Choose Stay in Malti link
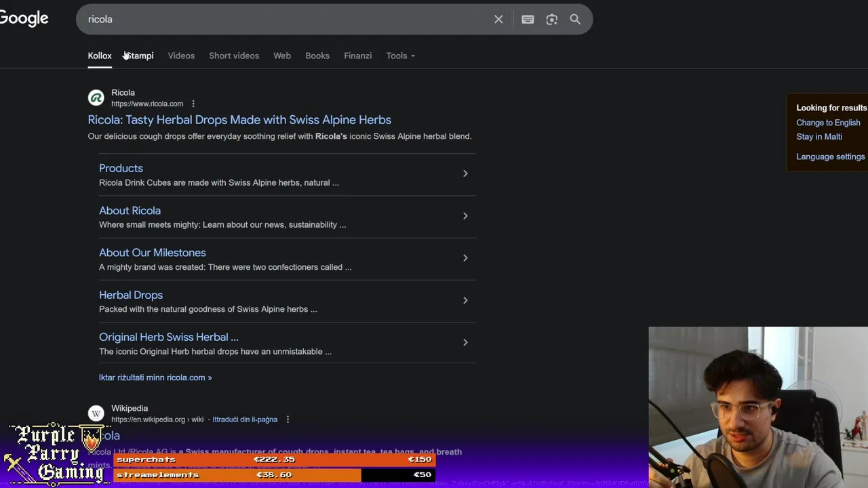 [x=819, y=136]
